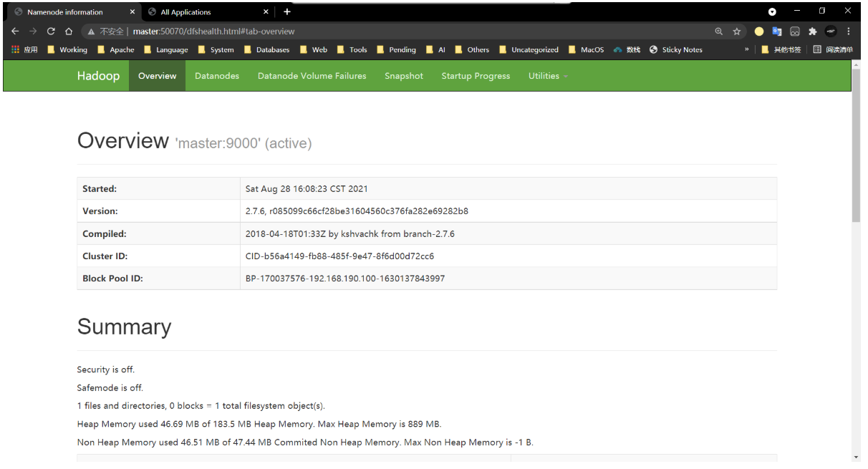Open Datanode Volume Failures page
The height and width of the screenshot is (469, 868).
click(x=312, y=76)
